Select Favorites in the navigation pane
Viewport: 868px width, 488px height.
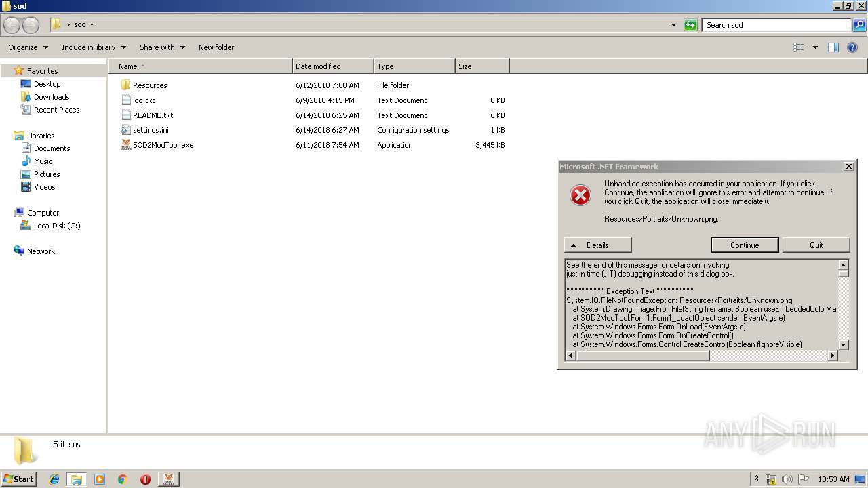pos(42,71)
